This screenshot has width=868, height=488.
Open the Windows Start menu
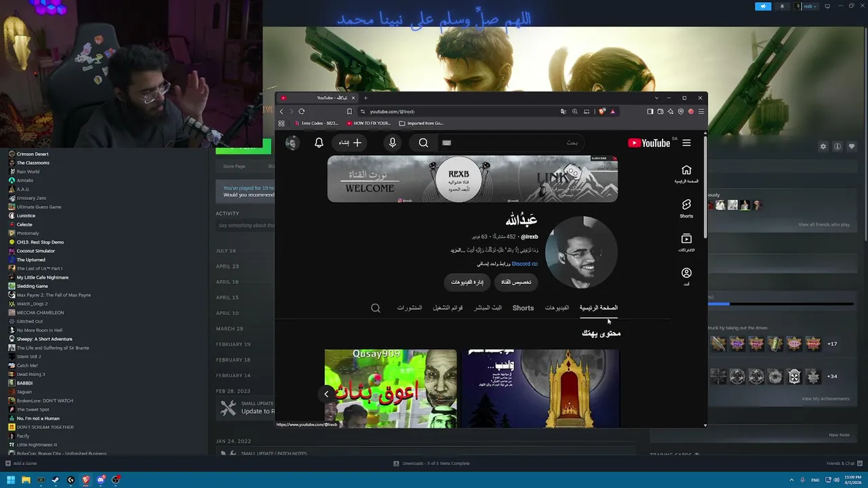click(x=11, y=480)
